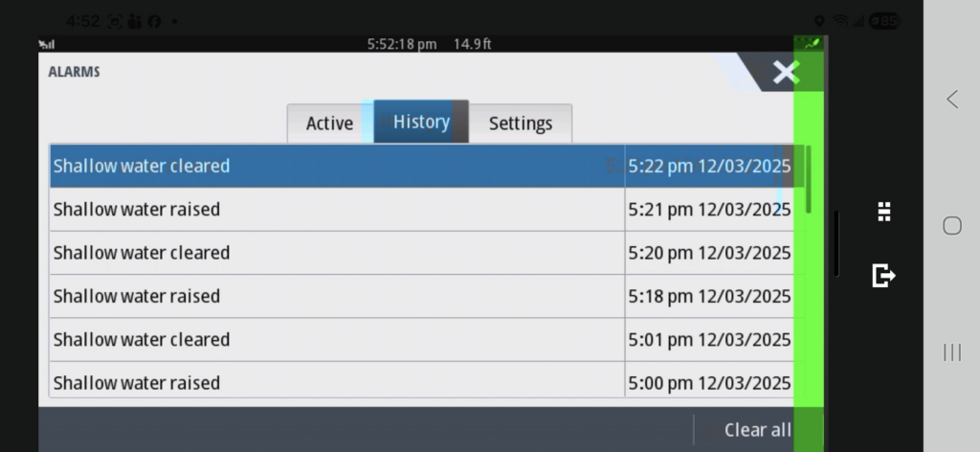Click the Clear all button
Image resolution: width=980 pixels, height=452 pixels.
click(757, 430)
